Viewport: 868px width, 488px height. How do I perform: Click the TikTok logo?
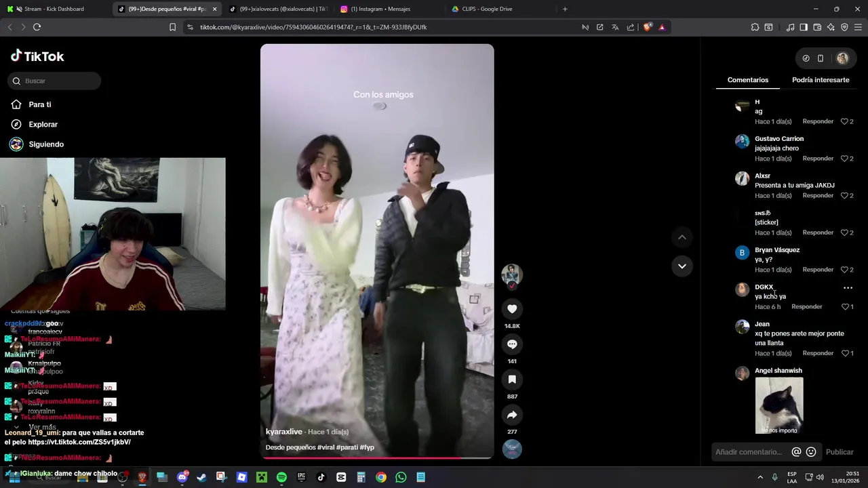37,56
